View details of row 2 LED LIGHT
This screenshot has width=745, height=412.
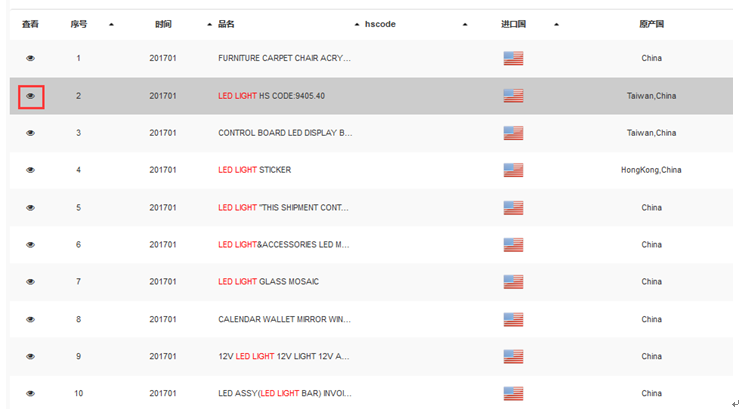pos(30,96)
